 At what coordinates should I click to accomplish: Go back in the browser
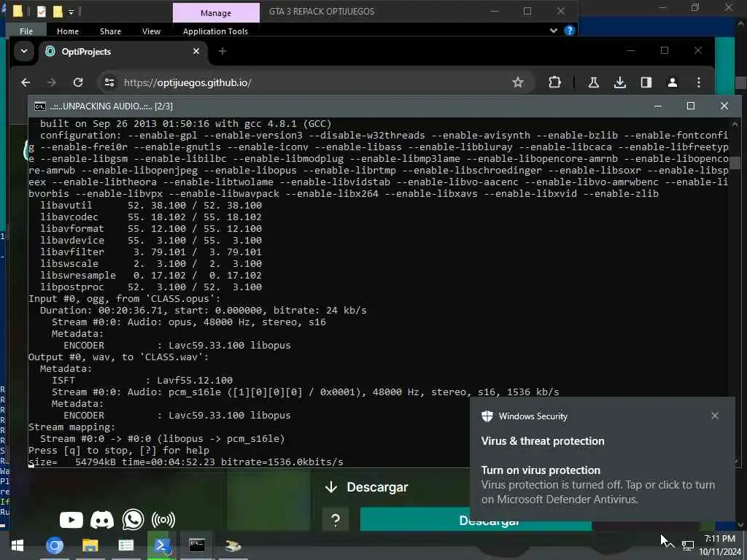click(26, 82)
